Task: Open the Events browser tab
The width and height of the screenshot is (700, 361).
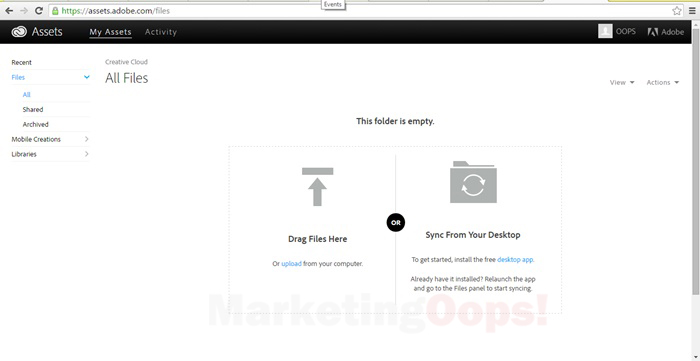Action: (333, 4)
